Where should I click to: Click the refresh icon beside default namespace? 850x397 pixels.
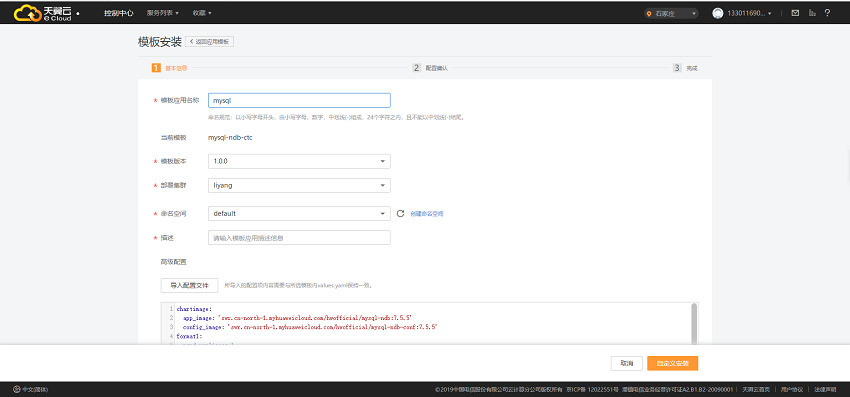(401, 214)
